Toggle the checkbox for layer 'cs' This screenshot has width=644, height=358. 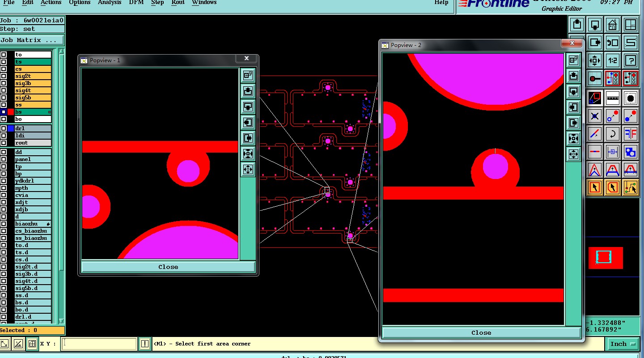pos(4,69)
